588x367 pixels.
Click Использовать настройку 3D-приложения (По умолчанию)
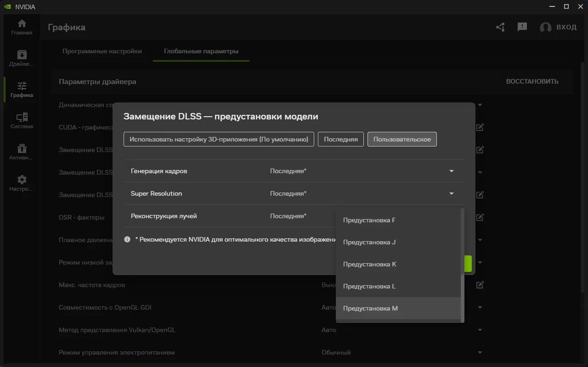(219, 139)
